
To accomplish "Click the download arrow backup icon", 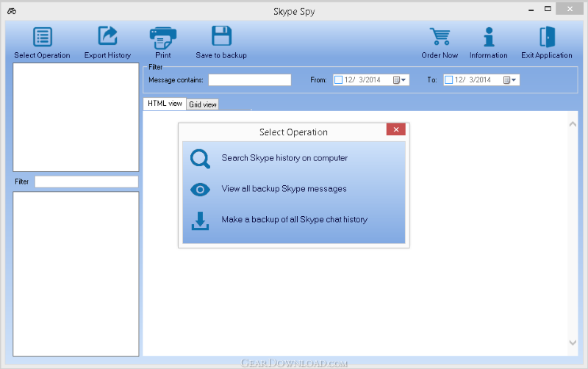I will point(200,221).
